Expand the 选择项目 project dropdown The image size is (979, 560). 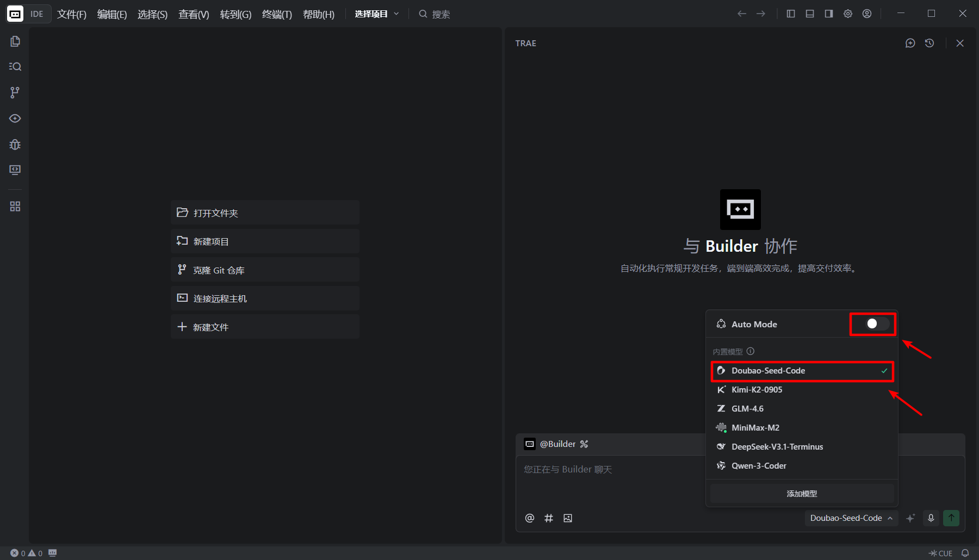[x=377, y=14]
